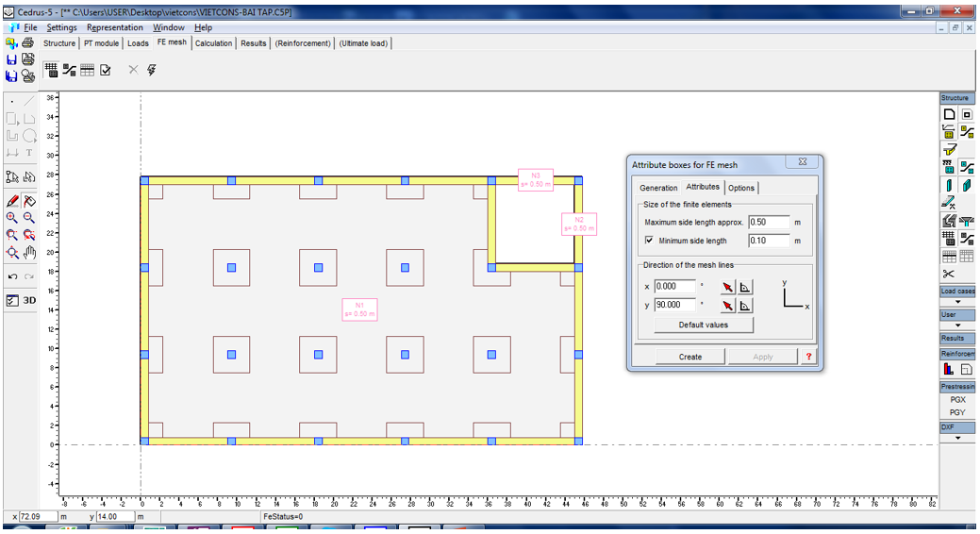Screen dimensions: 980x534
Task: Click the zoom out magnifier icon
Action: pos(28,218)
